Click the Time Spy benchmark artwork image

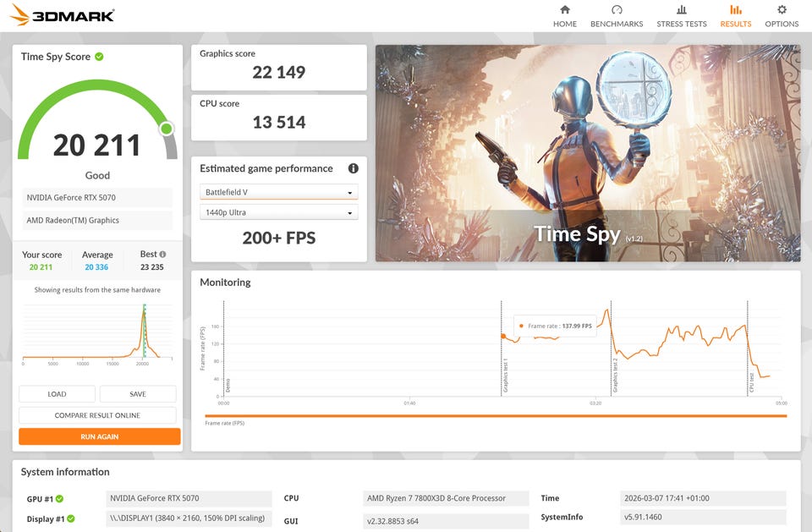pos(588,153)
